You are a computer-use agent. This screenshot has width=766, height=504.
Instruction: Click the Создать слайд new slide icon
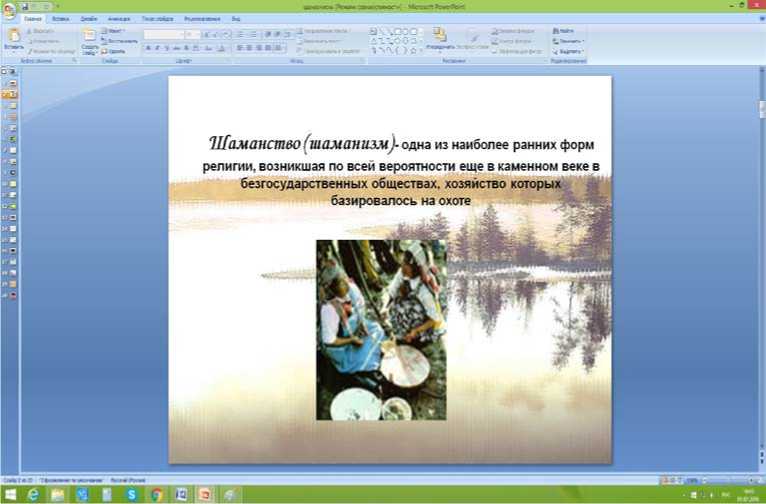[89, 35]
